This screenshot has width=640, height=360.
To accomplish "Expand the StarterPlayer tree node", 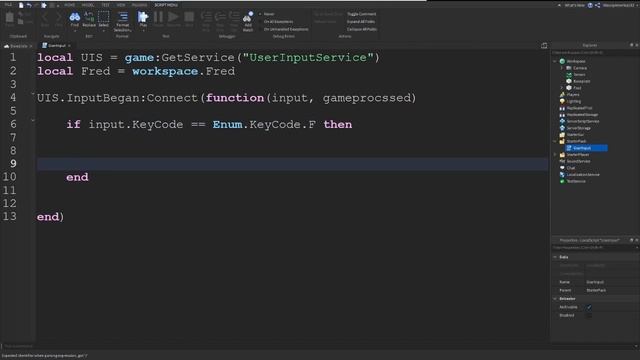I will coord(555,155).
